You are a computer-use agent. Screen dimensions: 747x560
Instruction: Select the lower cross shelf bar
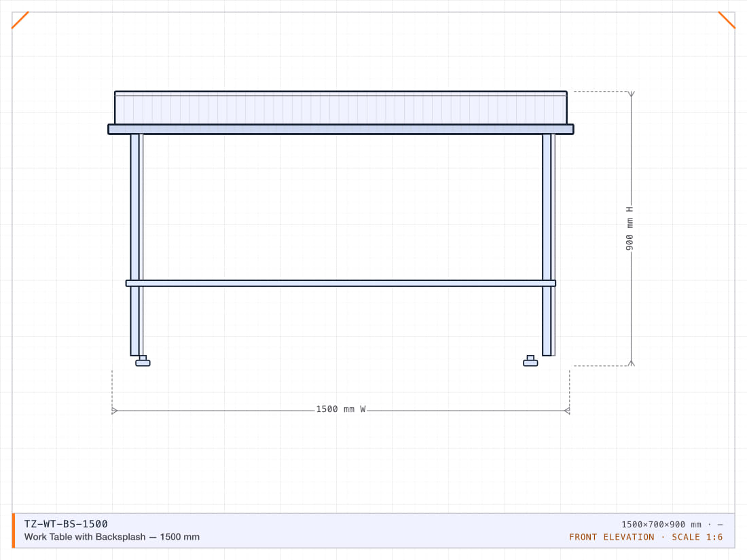click(x=341, y=283)
